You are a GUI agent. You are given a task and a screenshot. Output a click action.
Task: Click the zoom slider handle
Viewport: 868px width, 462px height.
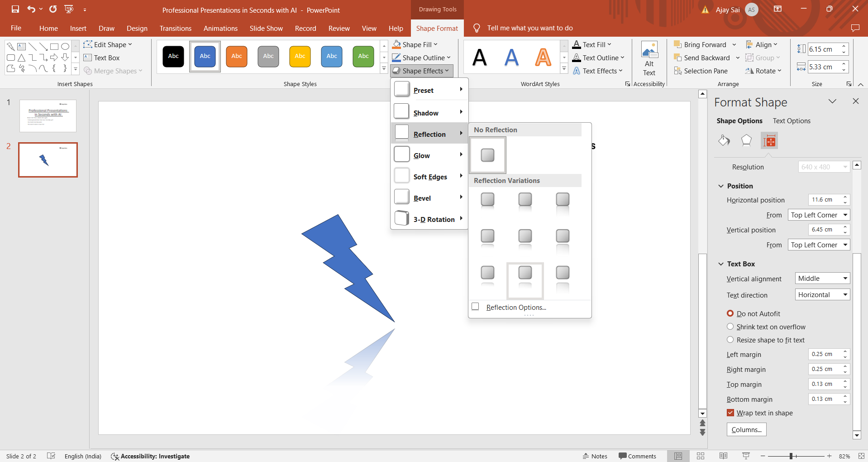tap(791, 456)
